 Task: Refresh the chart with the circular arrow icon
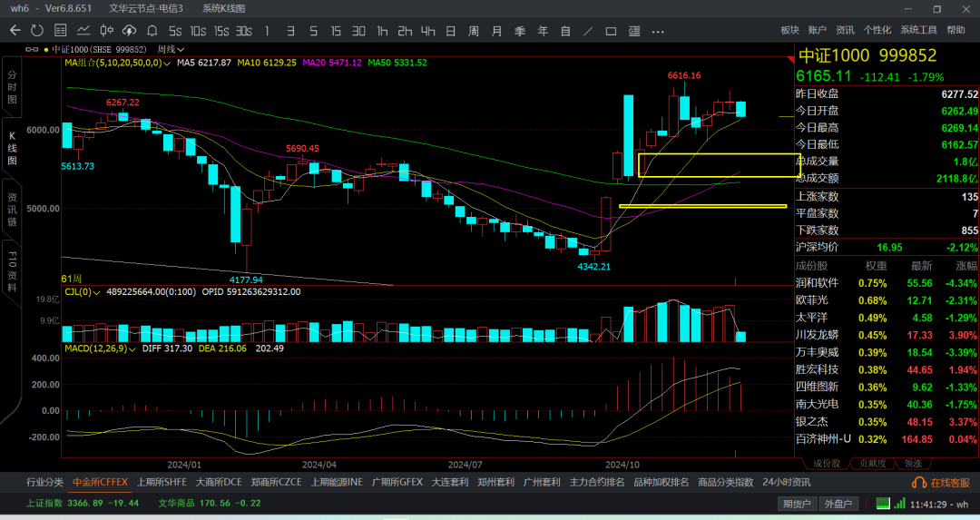coord(37,31)
